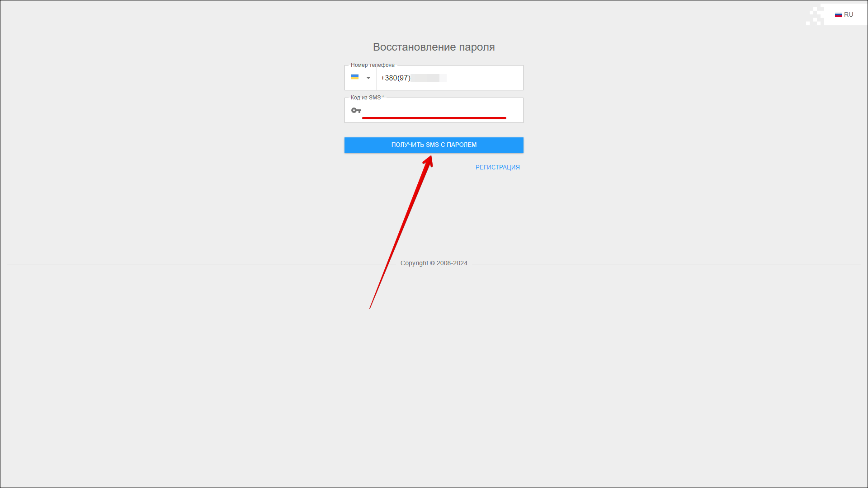Click the red underline in SMS field
868x488 pixels.
(x=434, y=118)
